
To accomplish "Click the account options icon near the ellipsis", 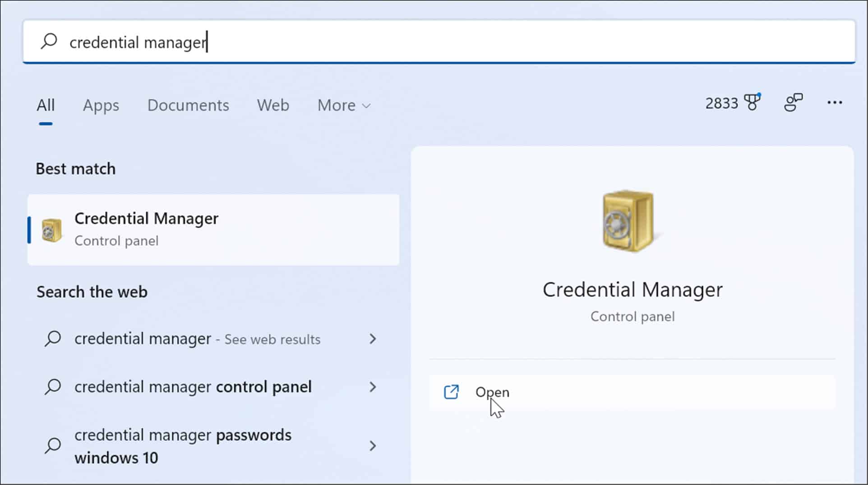I will pos(794,103).
